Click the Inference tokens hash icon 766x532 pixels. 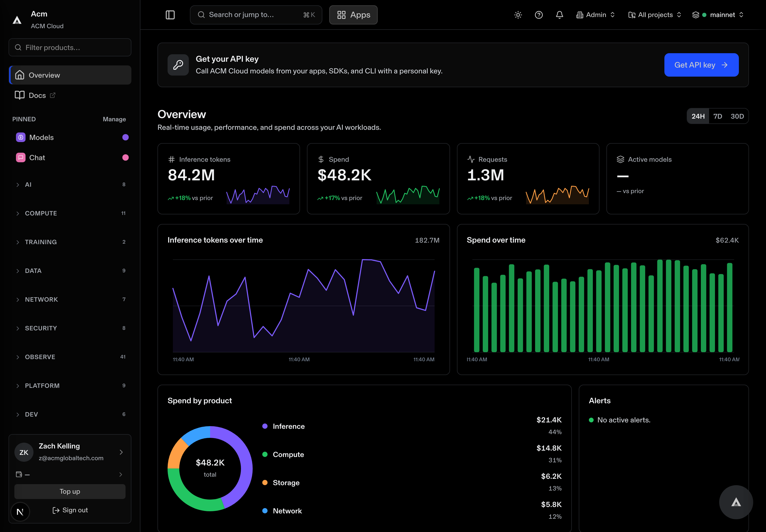tap(171, 159)
